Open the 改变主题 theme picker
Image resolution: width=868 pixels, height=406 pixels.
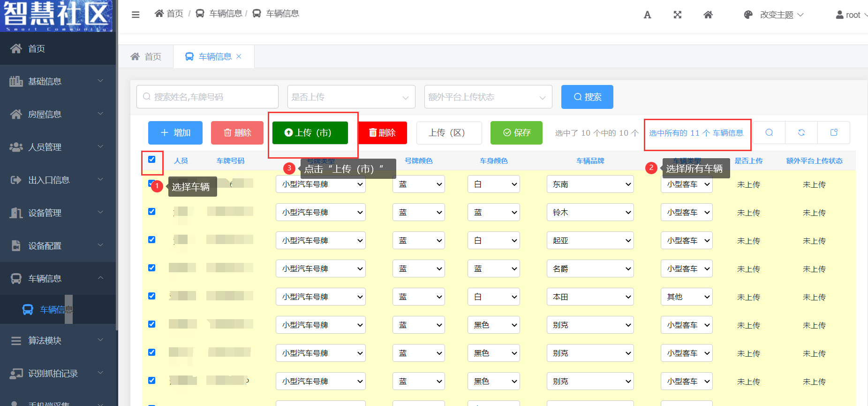(x=774, y=15)
